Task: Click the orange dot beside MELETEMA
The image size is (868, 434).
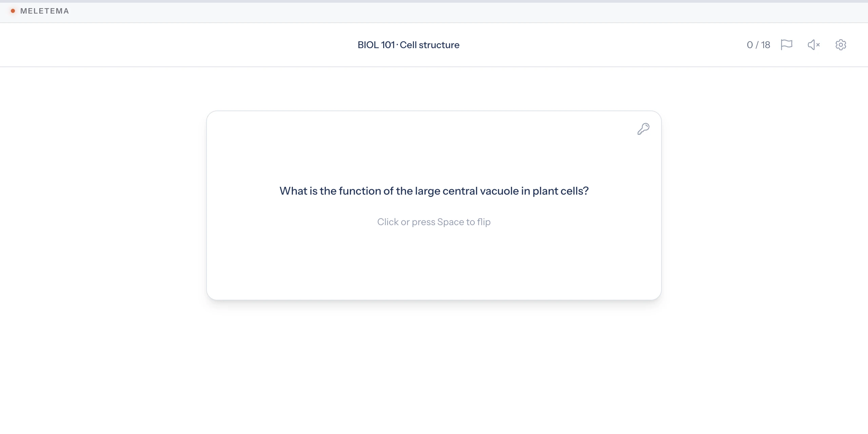Action: tap(13, 11)
